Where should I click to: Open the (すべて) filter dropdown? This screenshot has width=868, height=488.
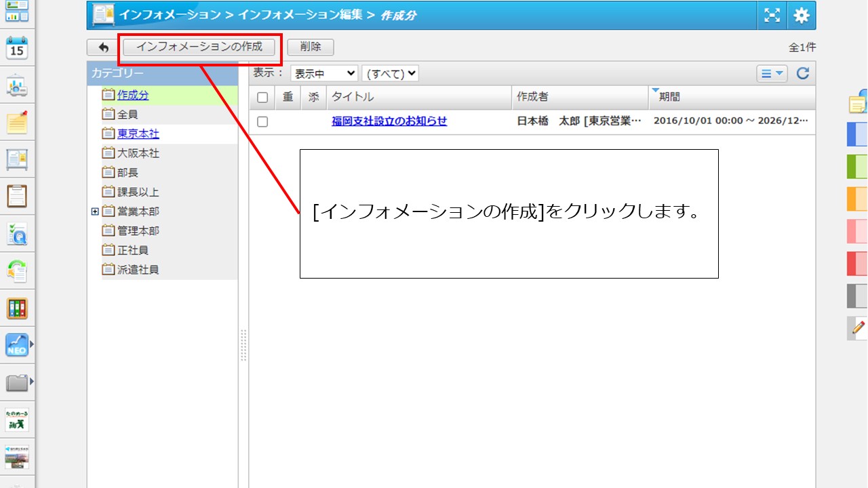tap(391, 73)
